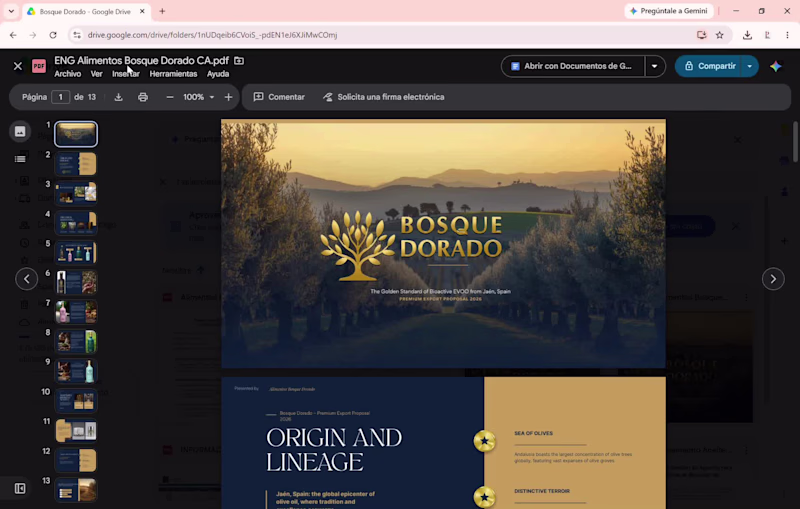800x509 pixels.
Task: Go to previous file with left arrow
Action: point(27,279)
